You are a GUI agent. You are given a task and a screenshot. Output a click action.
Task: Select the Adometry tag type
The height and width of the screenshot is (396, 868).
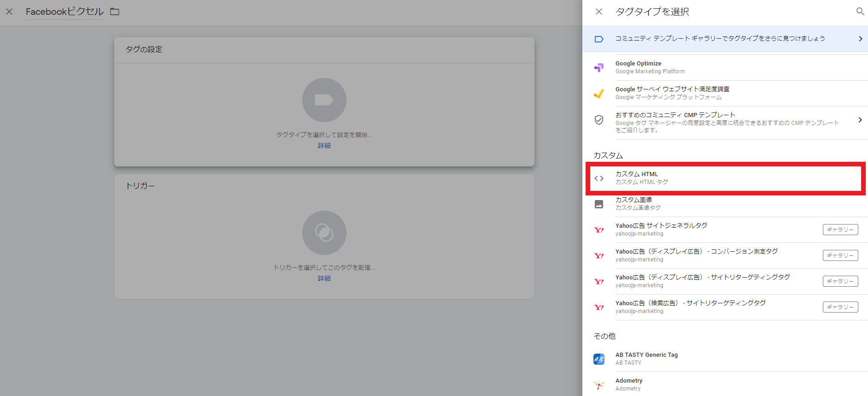coord(725,384)
